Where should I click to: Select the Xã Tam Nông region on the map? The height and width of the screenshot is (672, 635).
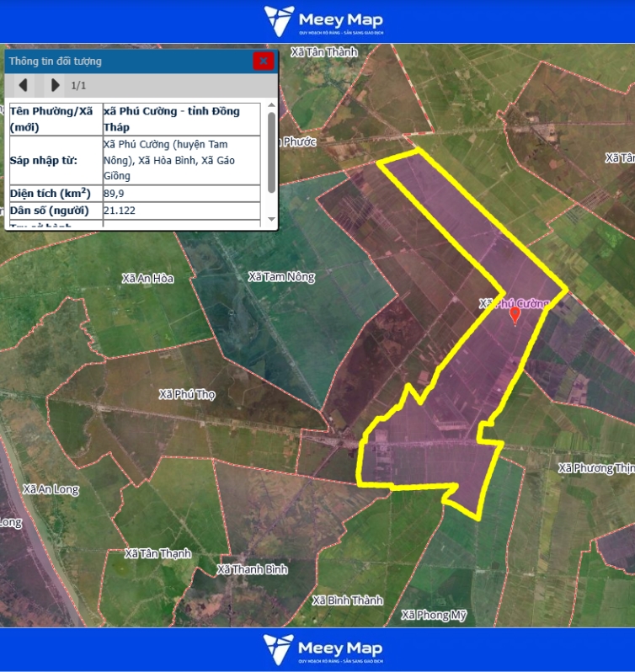[x=281, y=277]
